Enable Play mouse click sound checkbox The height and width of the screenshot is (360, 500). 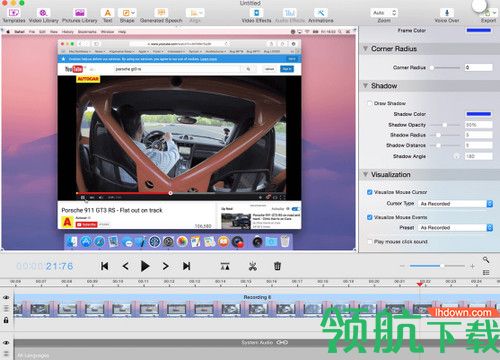[370, 242]
